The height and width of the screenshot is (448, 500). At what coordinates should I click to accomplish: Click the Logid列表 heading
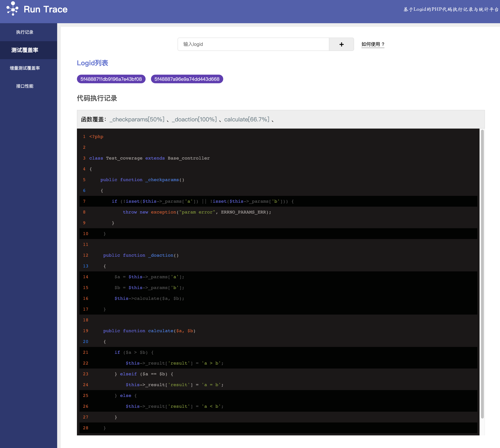coord(93,63)
